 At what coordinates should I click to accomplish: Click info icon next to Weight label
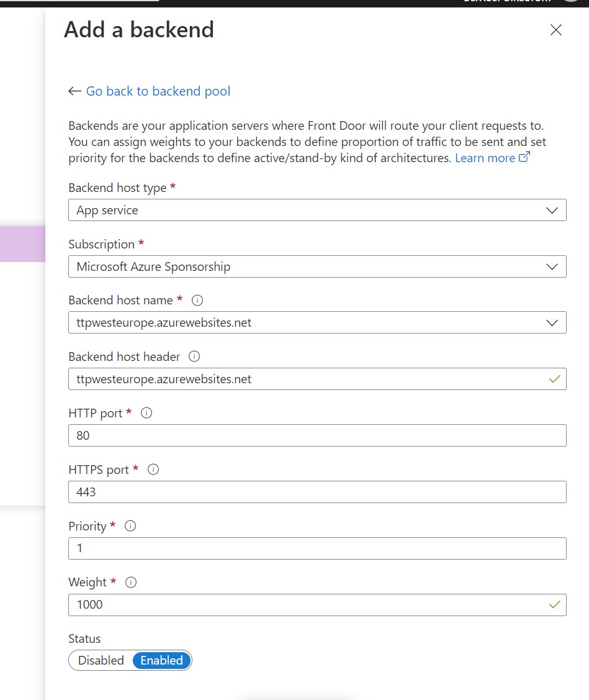(x=131, y=583)
